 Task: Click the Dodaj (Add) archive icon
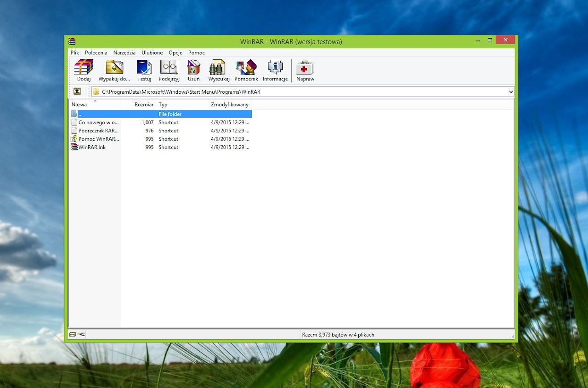[84, 67]
